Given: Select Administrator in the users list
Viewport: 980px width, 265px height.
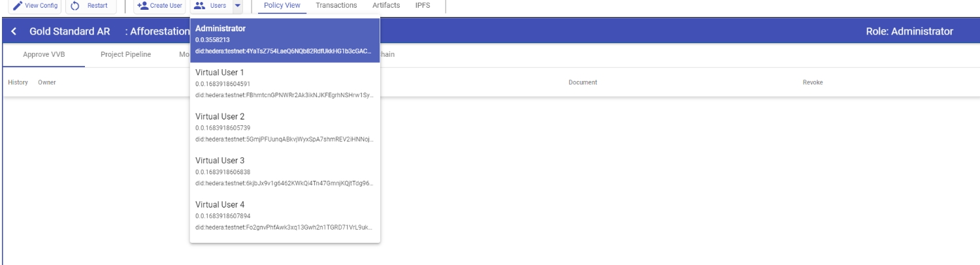Looking at the screenshot, I should tap(285, 40).
